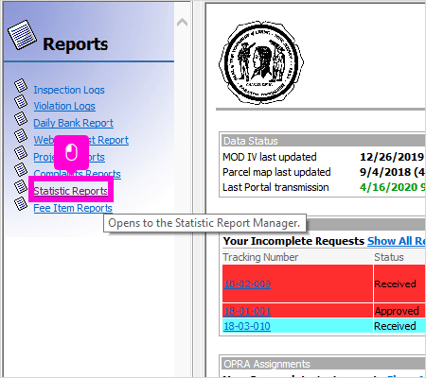Open tracking number 18-01-001
Image resolution: width=426 pixels, height=378 pixels.
pos(247,311)
